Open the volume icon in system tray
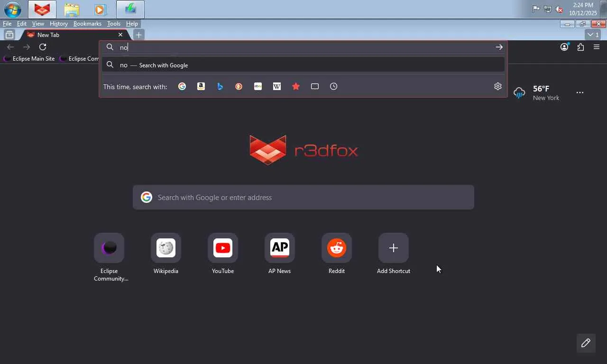607x364 pixels. 559,9
